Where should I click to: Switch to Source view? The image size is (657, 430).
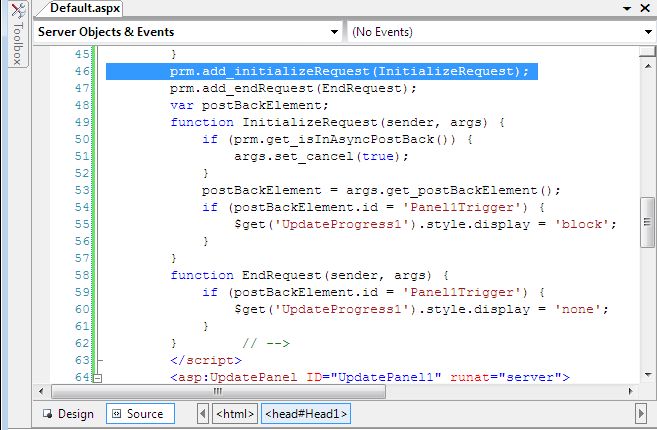(x=140, y=414)
